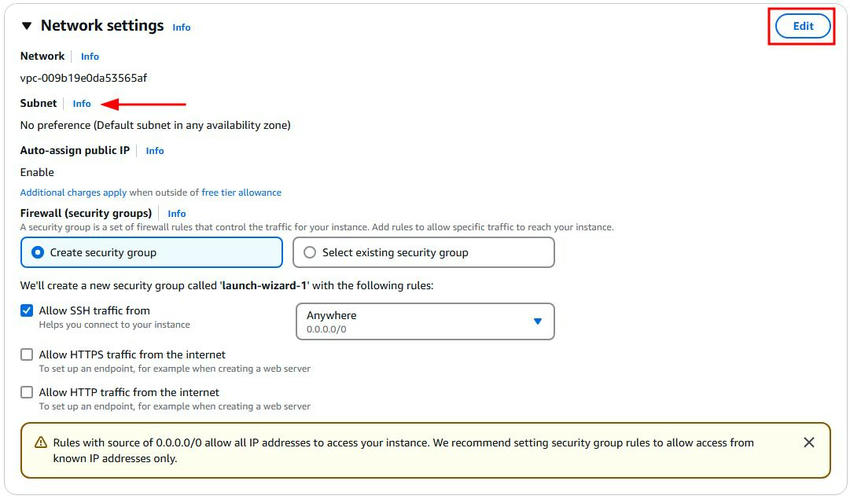Click the Additional charges apply link

pos(73,193)
